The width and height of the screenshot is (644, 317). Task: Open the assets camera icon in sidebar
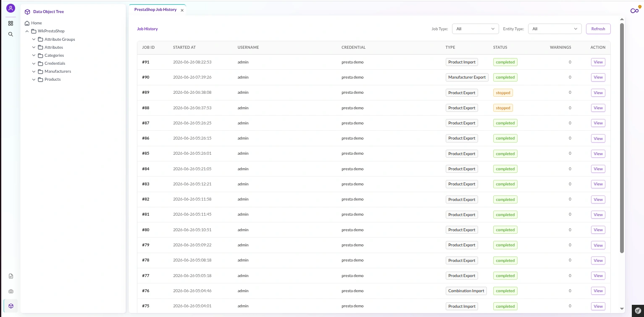point(11,291)
